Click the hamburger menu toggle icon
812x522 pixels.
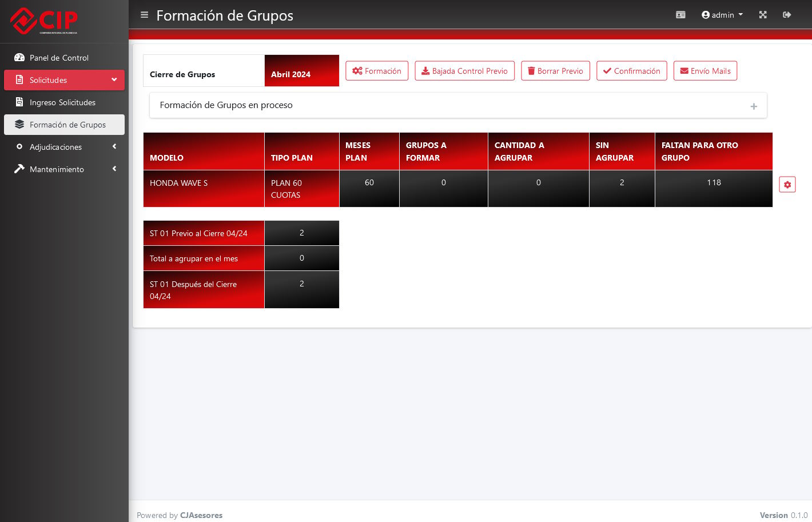click(144, 15)
